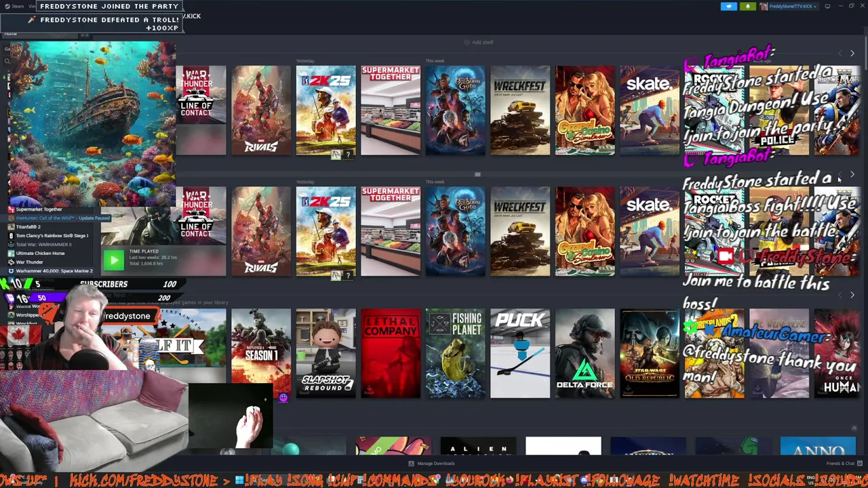868x488 pixels.
Task: Open the Delta Force cover
Action: [585, 353]
